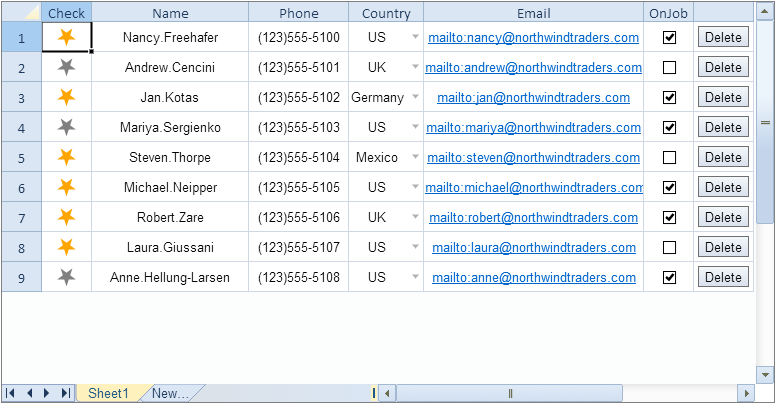776x404 pixels.
Task: Delete Nancy.Freehafer's row
Action: [723, 37]
